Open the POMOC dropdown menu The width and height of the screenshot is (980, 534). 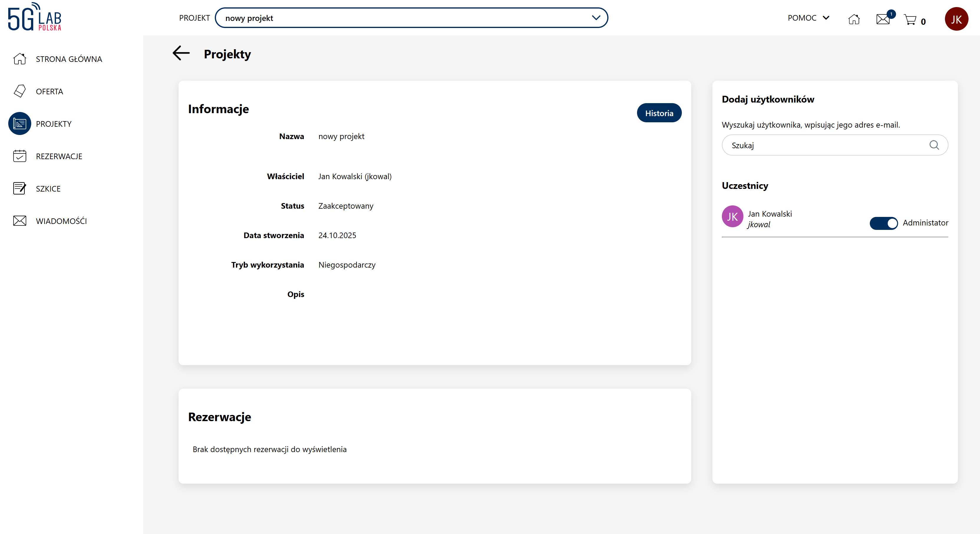[x=808, y=18]
